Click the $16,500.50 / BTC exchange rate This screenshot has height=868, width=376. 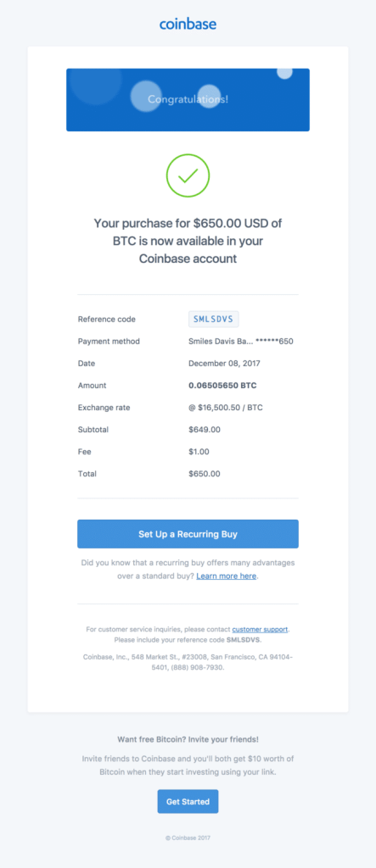point(226,408)
